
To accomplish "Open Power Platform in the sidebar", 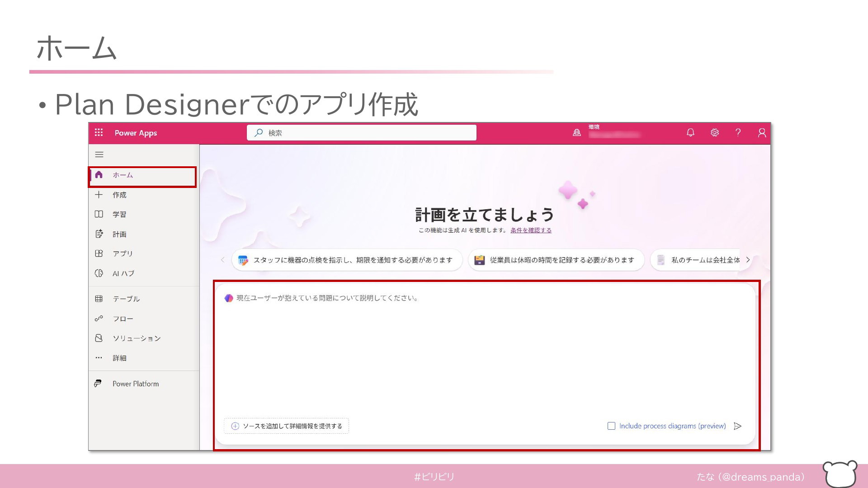I will coord(144,384).
